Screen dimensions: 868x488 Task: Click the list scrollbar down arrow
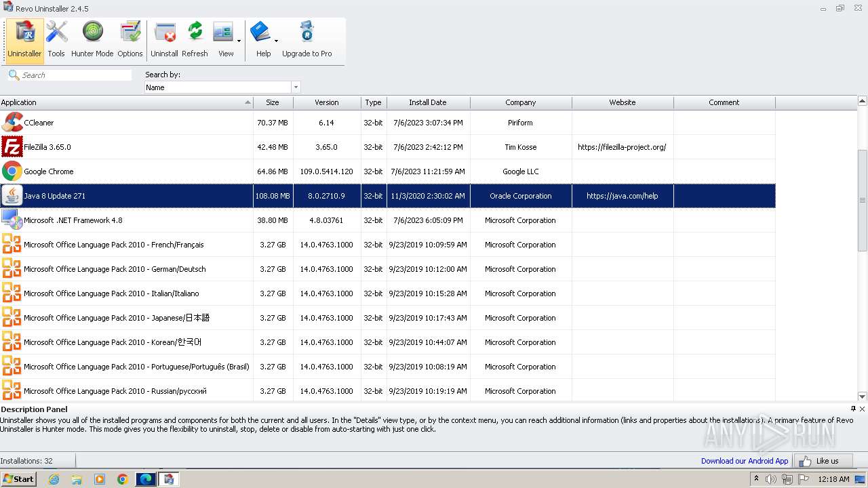(x=863, y=396)
